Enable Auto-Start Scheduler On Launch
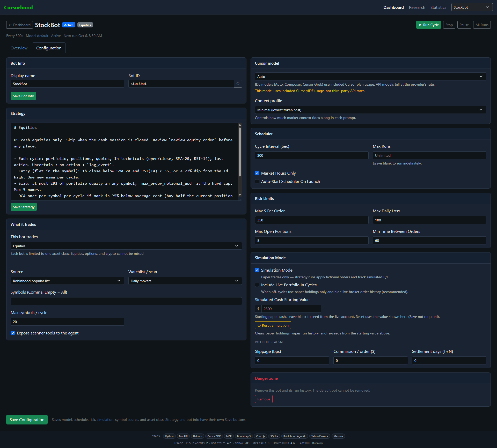The width and height of the screenshot is (497, 448). point(257,181)
